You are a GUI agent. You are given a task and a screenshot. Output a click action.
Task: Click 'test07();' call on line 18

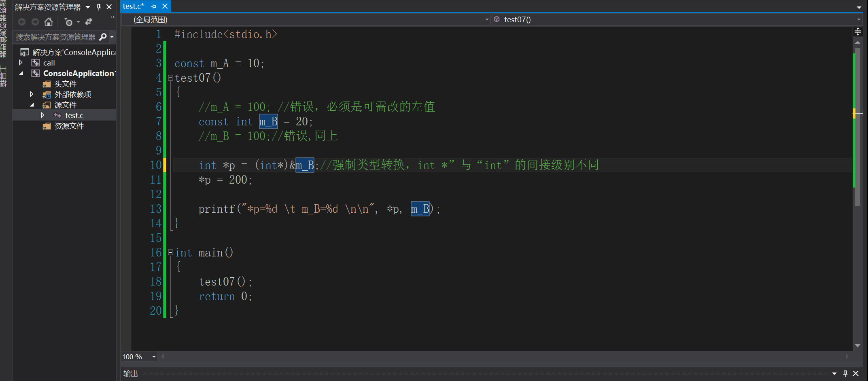tap(225, 282)
